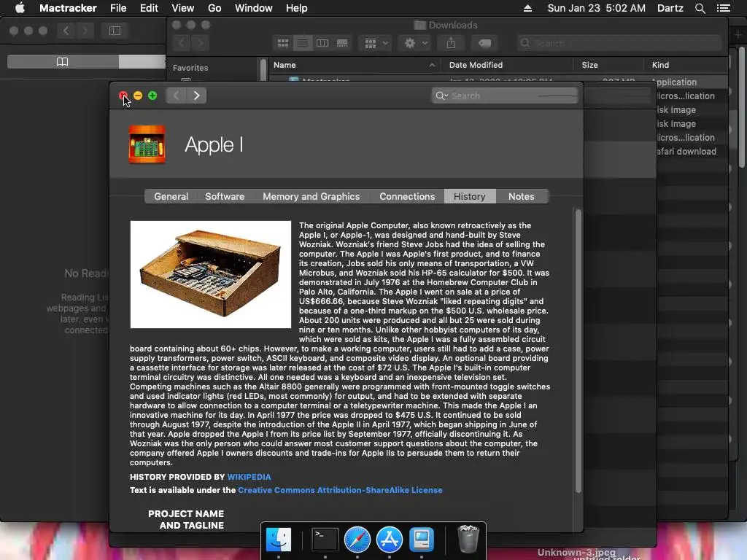Go back in Safari window

[x=66, y=31]
